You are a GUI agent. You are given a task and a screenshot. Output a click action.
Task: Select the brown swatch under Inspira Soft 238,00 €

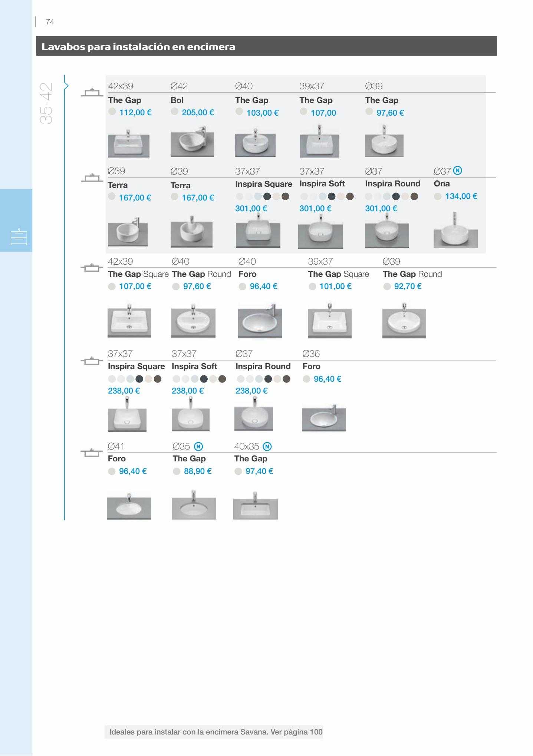coord(222,379)
